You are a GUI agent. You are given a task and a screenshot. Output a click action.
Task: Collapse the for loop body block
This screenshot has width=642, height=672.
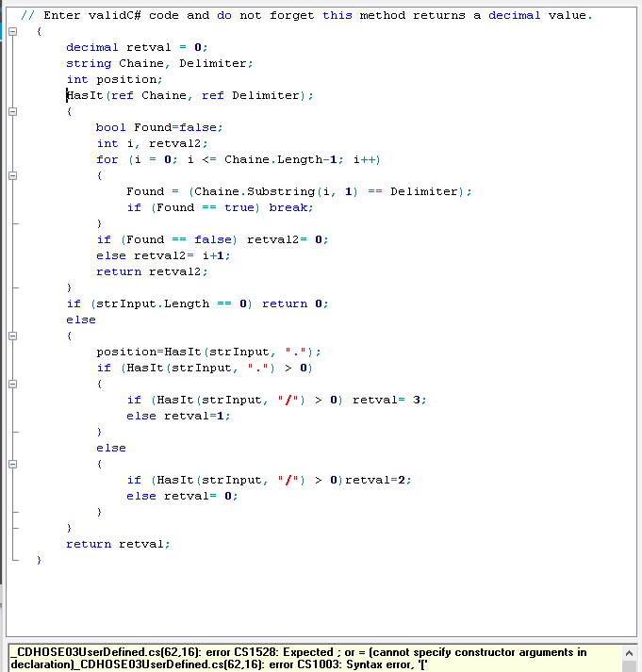(x=13, y=175)
